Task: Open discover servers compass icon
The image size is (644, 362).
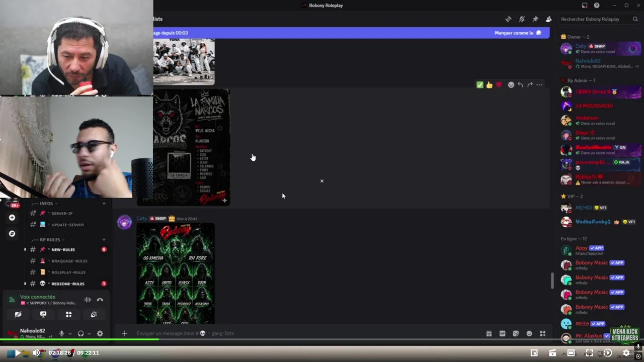Action: (x=12, y=234)
